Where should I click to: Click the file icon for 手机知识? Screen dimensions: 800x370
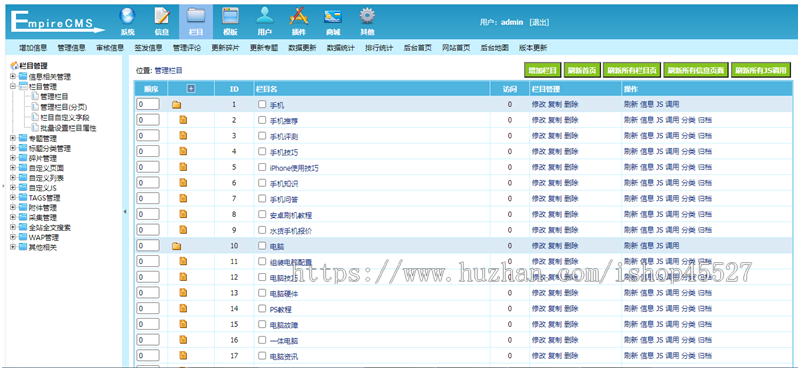pyautogui.click(x=183, y=183)
